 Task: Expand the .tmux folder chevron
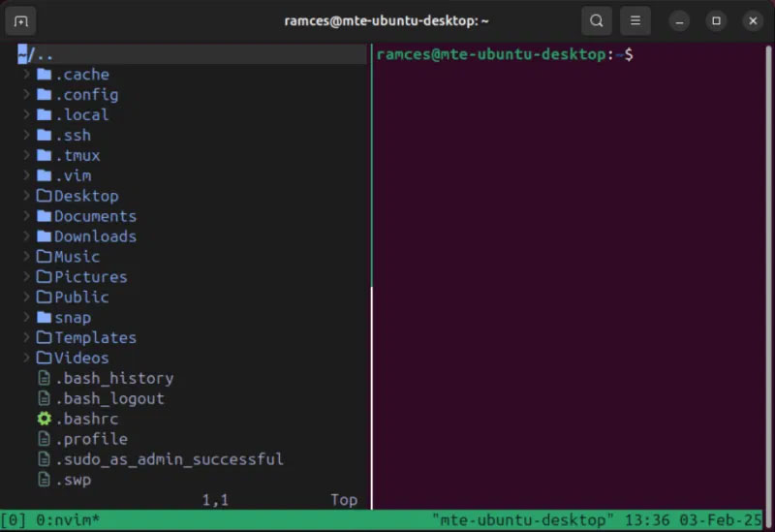click(x=27, y=155)
